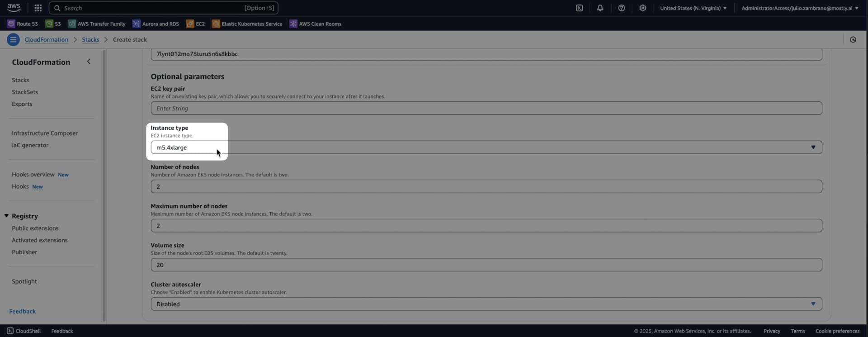Viewport: 868px width, 337px height.
Task: Open the settings gear icon
Action: point(642,8)
